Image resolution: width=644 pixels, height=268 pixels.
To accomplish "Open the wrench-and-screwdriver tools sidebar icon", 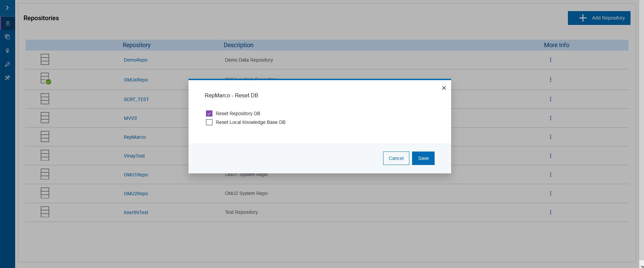I will [x=7, y=78].
